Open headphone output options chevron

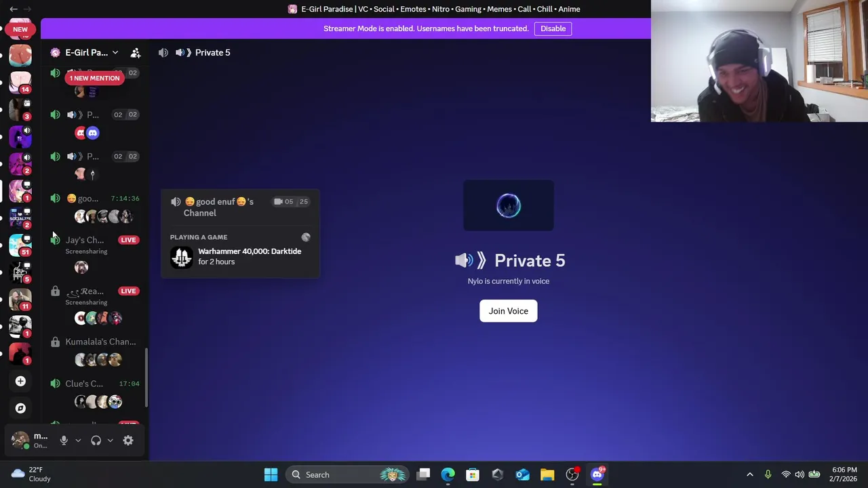pos(111,441)
